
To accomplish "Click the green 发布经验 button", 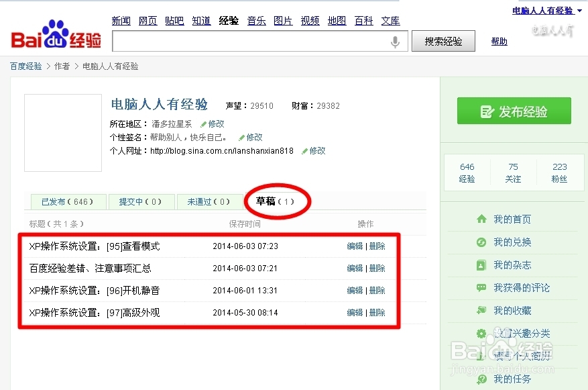I will 514,111.
